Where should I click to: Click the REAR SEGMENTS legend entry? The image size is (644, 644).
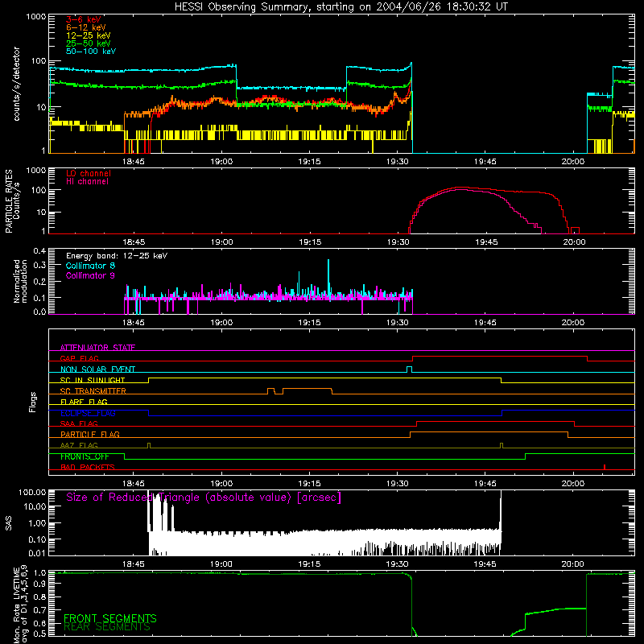click(107, 627)
